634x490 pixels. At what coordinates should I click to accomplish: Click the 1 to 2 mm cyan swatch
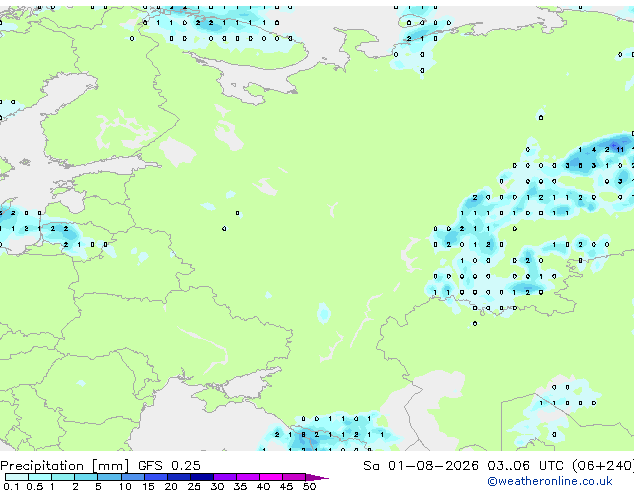tap(63, 477)
